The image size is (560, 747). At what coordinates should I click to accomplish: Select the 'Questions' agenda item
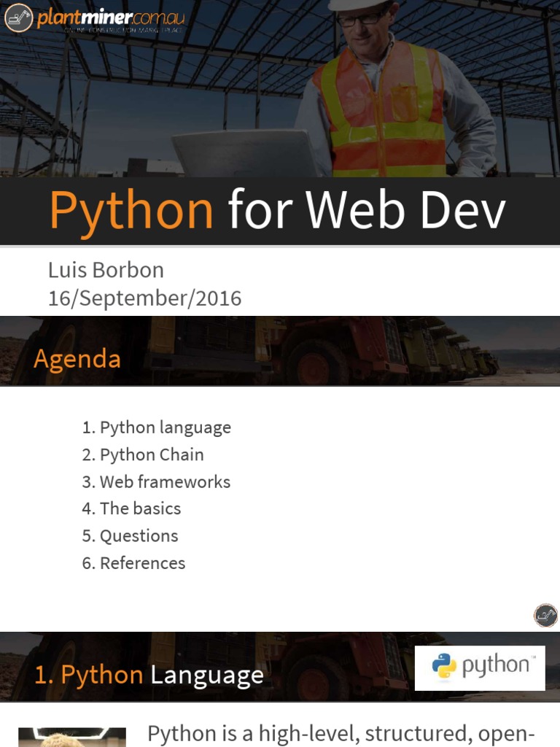(130, 535)
